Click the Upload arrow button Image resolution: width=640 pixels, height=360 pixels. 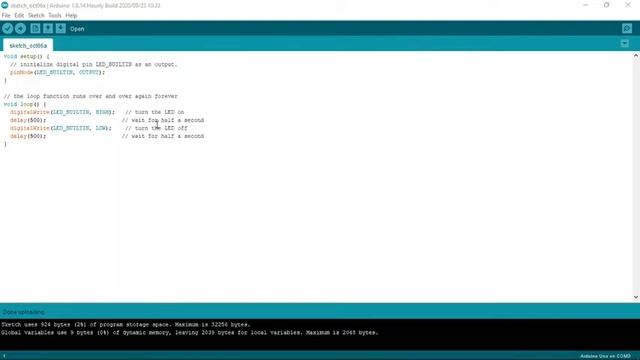(20, 29)
